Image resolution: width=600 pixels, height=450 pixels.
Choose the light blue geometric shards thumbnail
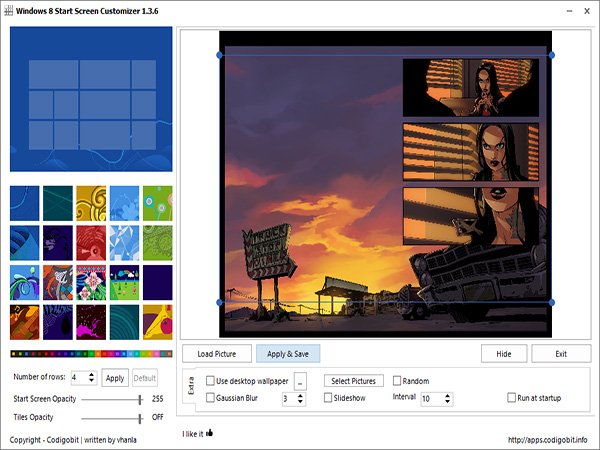(124, 243)
